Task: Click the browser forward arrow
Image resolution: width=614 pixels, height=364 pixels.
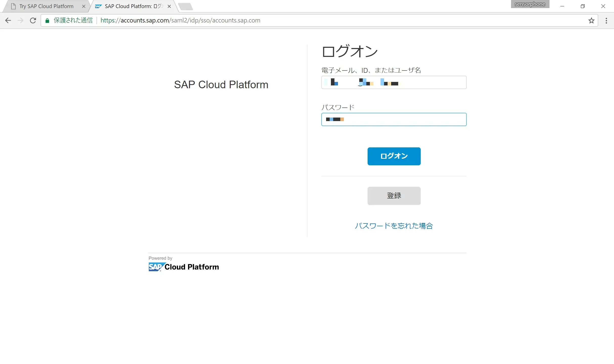Action: [20, 20]
